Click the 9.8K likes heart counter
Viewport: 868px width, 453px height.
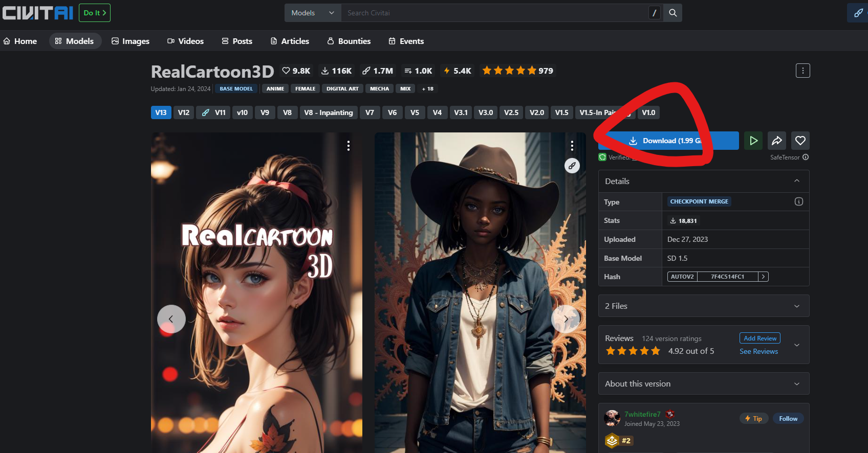pos(296,71)
